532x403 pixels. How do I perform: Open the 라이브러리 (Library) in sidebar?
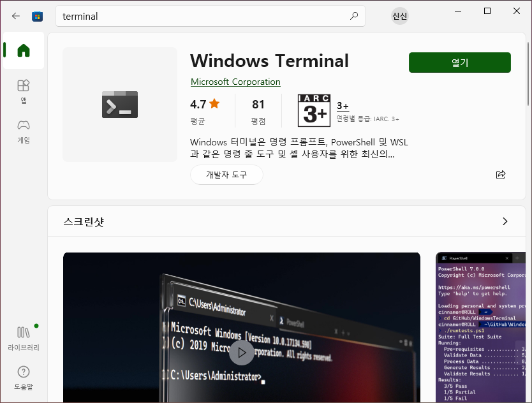(x=24, y=338)
